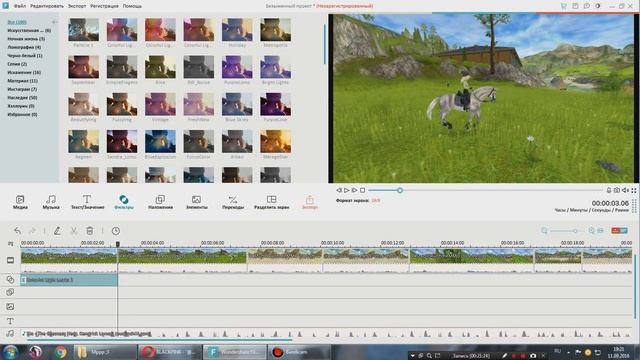Screen dimensions: 640x360
Task: Open the Регистрация menu
Action: click(104, 6)
